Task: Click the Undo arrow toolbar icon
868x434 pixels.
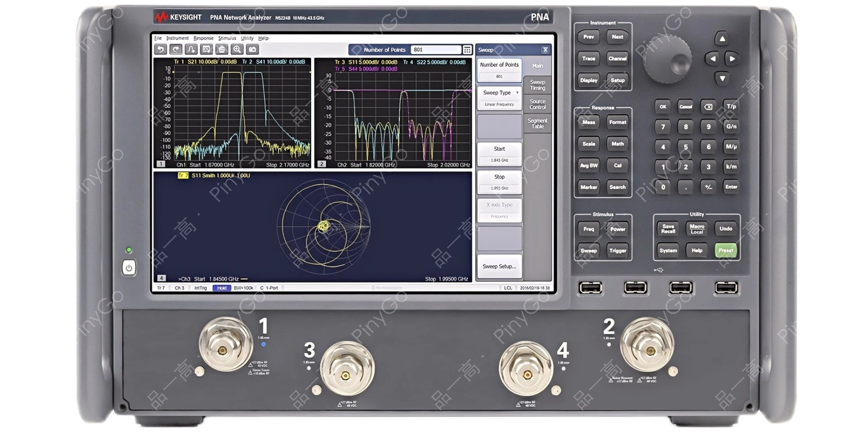Action: pyautogui.click(x=161, y=50)
